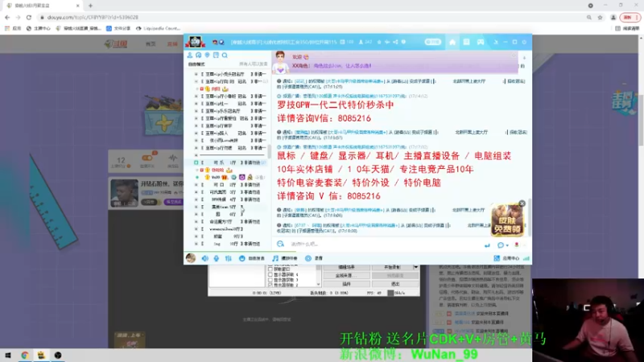Close the floating skin ad
This screenshot has height=362, width=644.
[522, 204]
